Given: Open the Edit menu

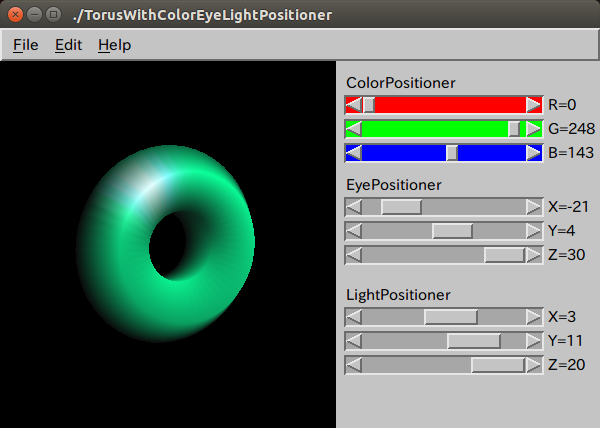Looking at the screenshot, I should (x=68, y=45).
